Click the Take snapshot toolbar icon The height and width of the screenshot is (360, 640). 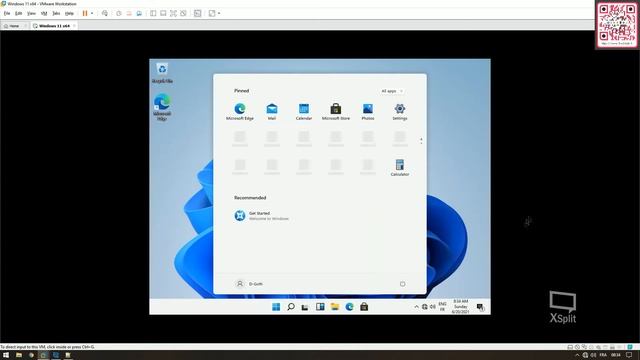coord(119,13)
